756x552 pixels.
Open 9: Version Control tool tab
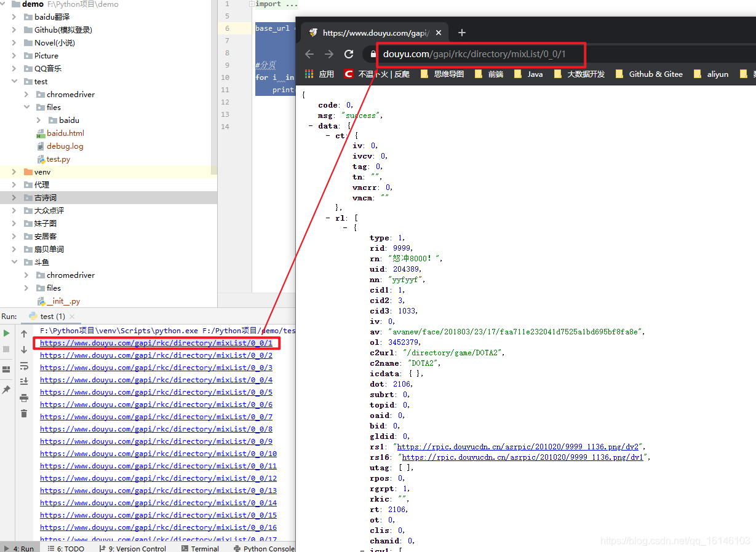(x=132, y=548)
